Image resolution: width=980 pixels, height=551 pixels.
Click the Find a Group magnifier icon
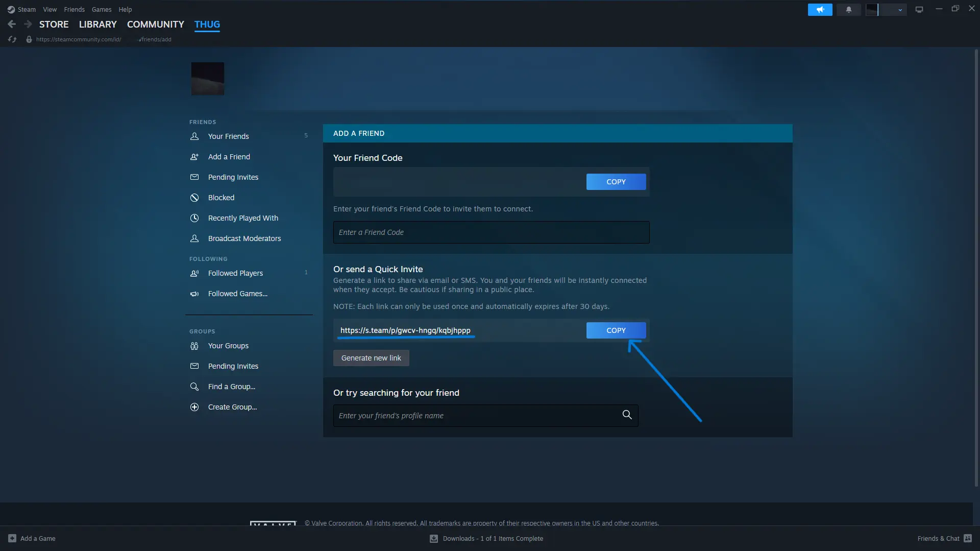point(194,387)
